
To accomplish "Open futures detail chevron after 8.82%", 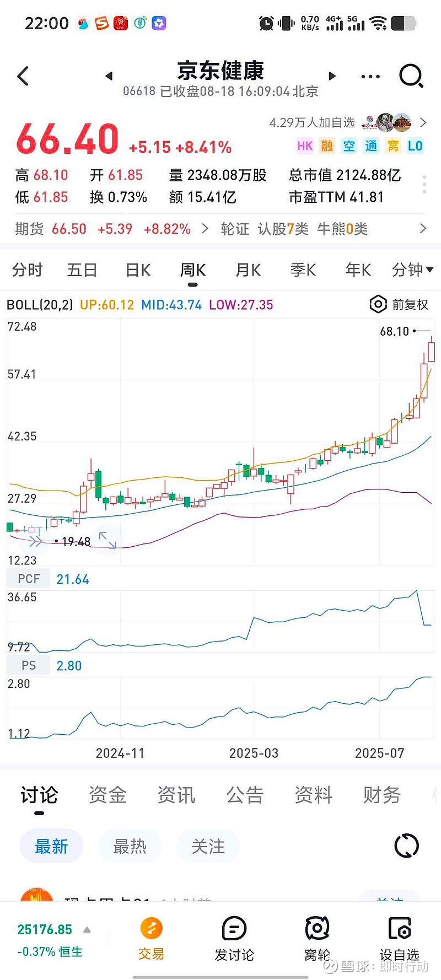I will coord(205,228).
